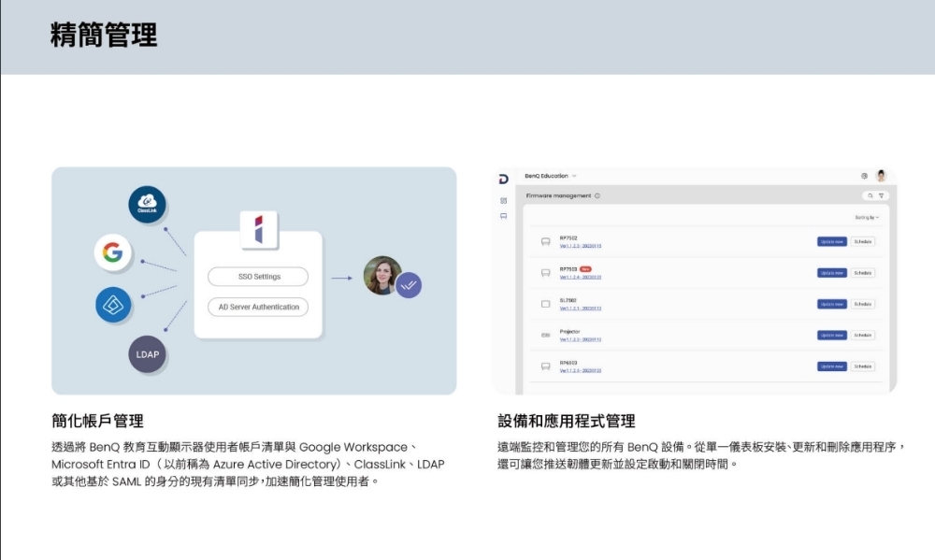Open the search icon in Firmware management
The height and width of the screenshot is (560, 935).
click(x=870, y=195)
